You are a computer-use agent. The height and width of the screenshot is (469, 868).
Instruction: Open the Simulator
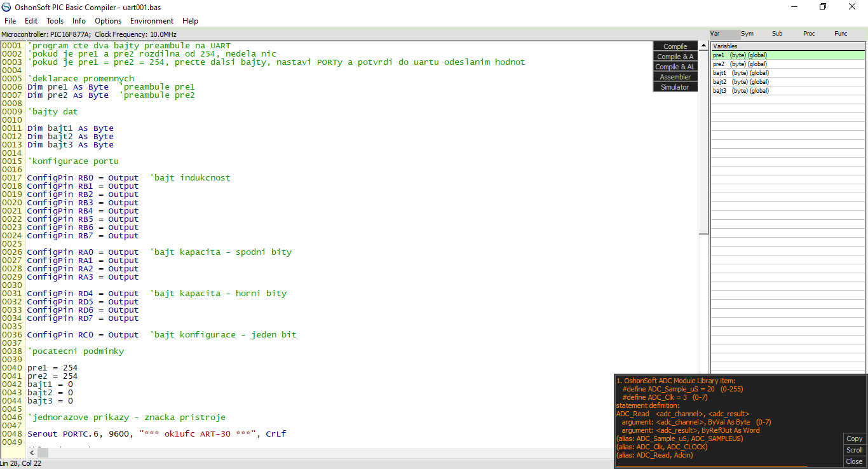pyautogui.click(x=675, y=87)
